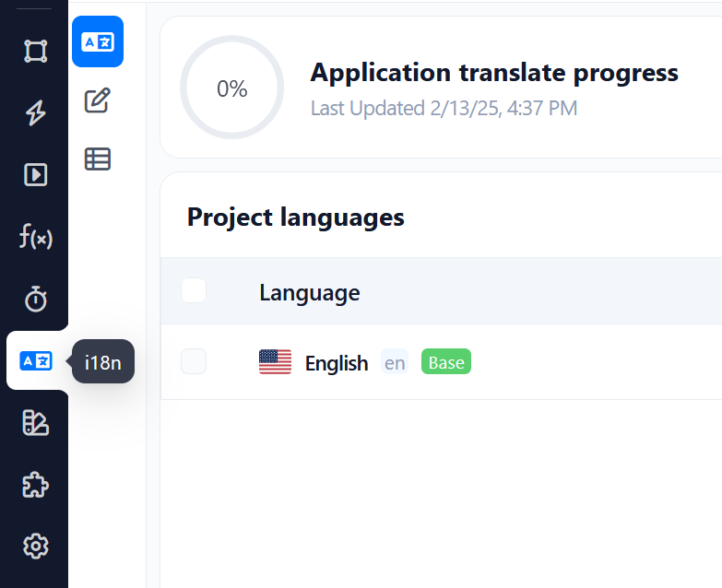Screen dimensions: 722x588
Task: Open the puzzle piece plugins section
Action: tap(35, 485)
